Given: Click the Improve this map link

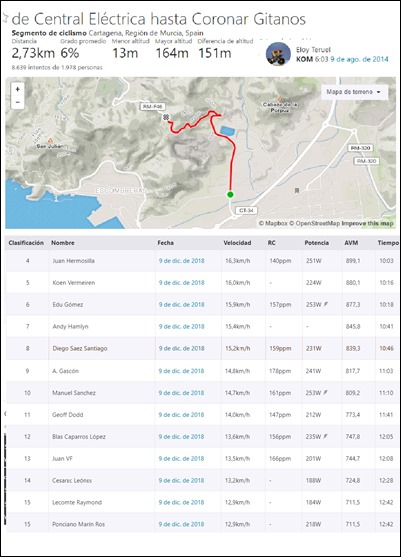Looking at the screenshot, I should coord(367,223).
